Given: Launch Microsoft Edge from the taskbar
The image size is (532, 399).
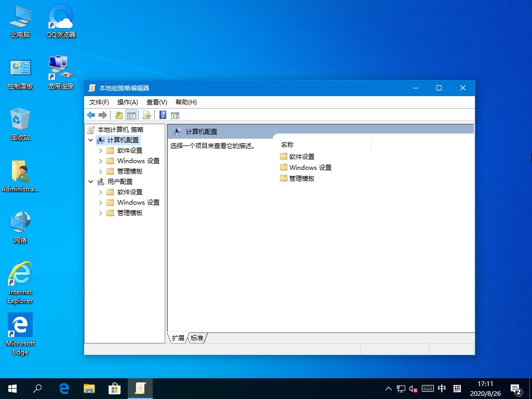Looking at the screenshot, I should [x=63, y=388].
